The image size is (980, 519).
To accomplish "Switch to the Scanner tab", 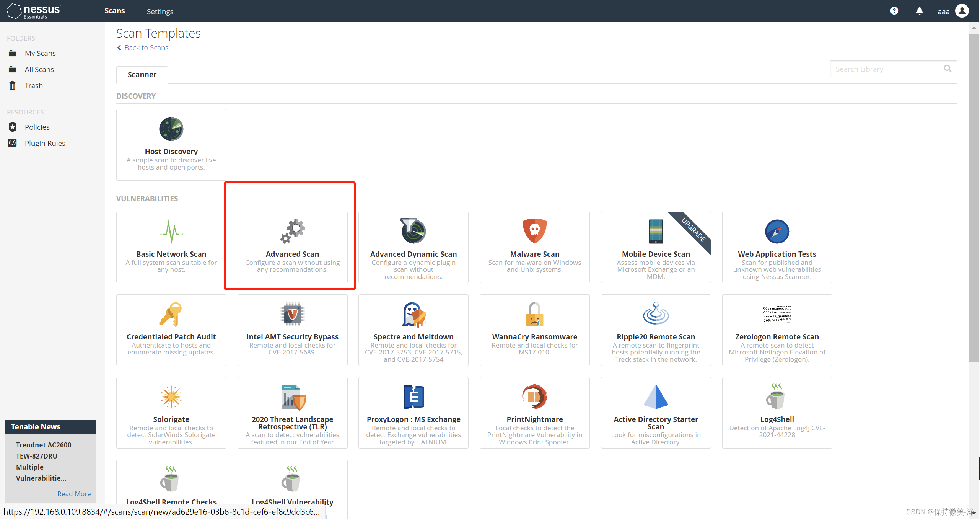I will tap(142, 75).
